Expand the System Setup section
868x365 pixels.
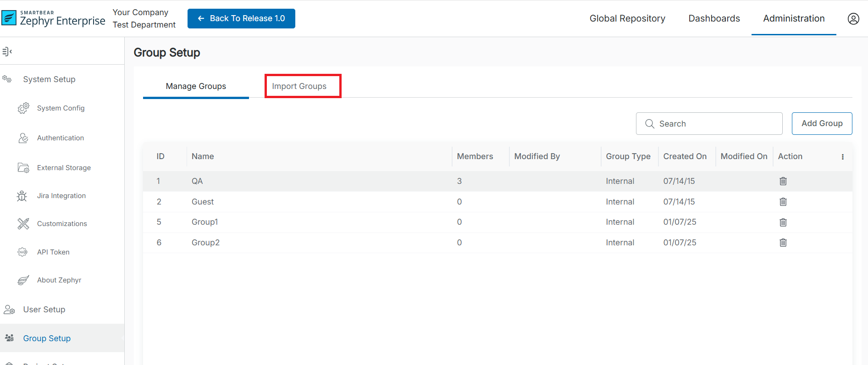[x=49, y=79]
